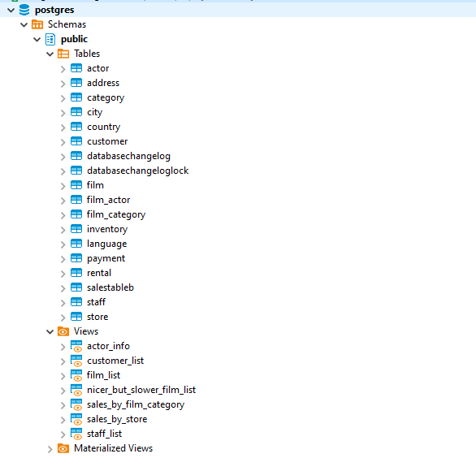Image resolution: width=476 pixels, height=458 pixels.
Task: Click the actor table icon
Action: tap(76, 68)
